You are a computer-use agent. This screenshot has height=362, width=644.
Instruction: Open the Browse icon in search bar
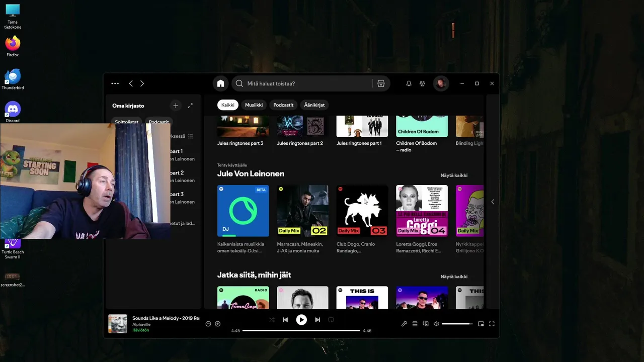[x=381, y=83]
